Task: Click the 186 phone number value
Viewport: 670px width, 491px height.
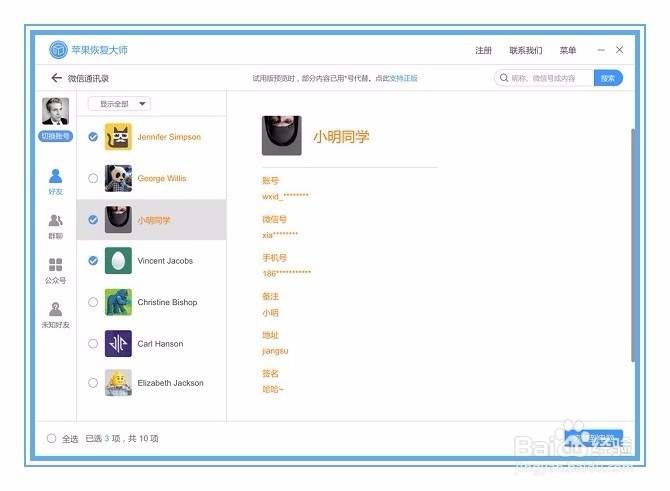Action: click(287, 273)
